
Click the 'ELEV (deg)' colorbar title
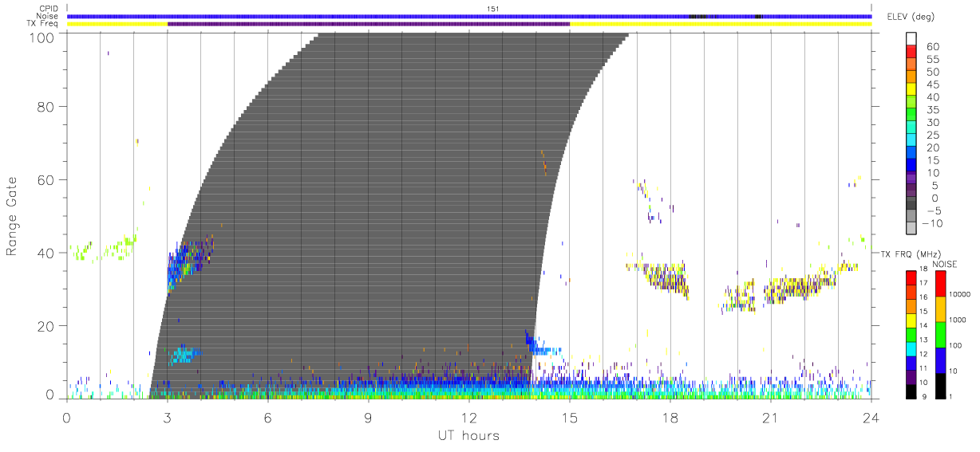pyautogui.click(x=911, y=17)
